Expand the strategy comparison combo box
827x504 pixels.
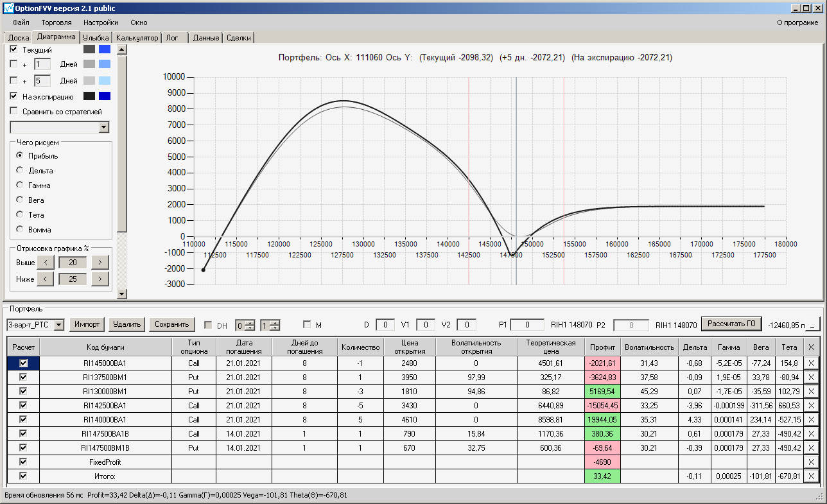[x=104, y=128]
